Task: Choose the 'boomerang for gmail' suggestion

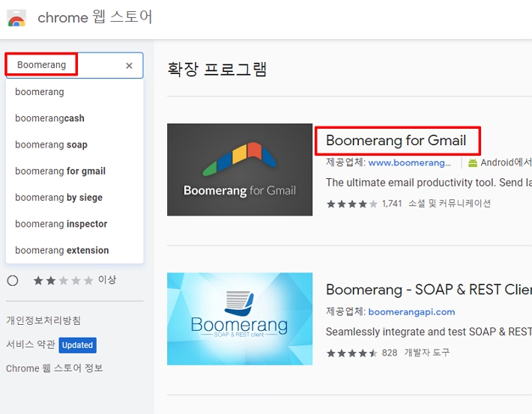Action: coord(74,171)
